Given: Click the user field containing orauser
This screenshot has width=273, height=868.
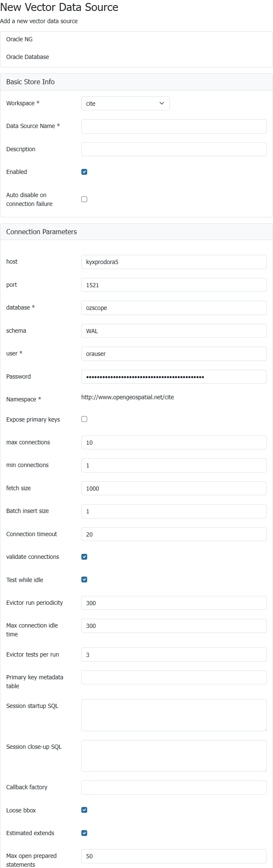Looking at the screenshot, I should click(174, 354).
